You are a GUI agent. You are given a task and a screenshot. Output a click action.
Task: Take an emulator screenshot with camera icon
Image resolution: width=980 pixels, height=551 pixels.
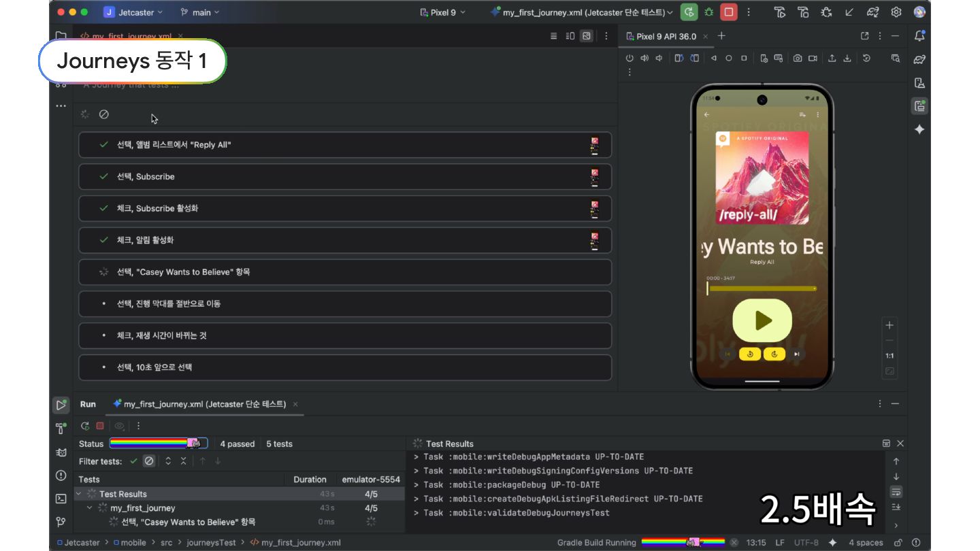[x=797, y=59]
